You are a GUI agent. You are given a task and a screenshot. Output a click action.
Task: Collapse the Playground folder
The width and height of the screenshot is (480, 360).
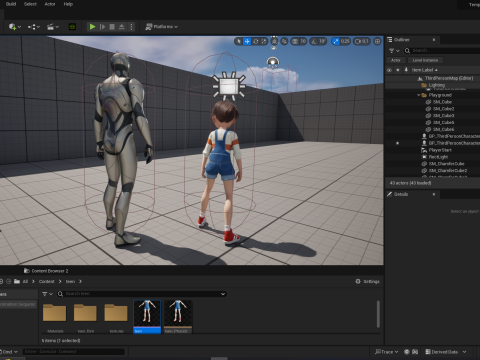419,95
